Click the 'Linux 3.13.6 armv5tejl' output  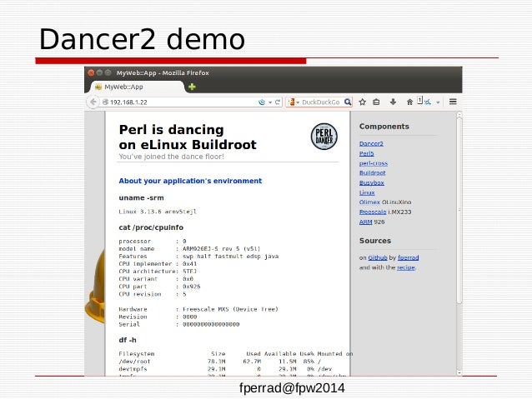click(x=158, y=212)
